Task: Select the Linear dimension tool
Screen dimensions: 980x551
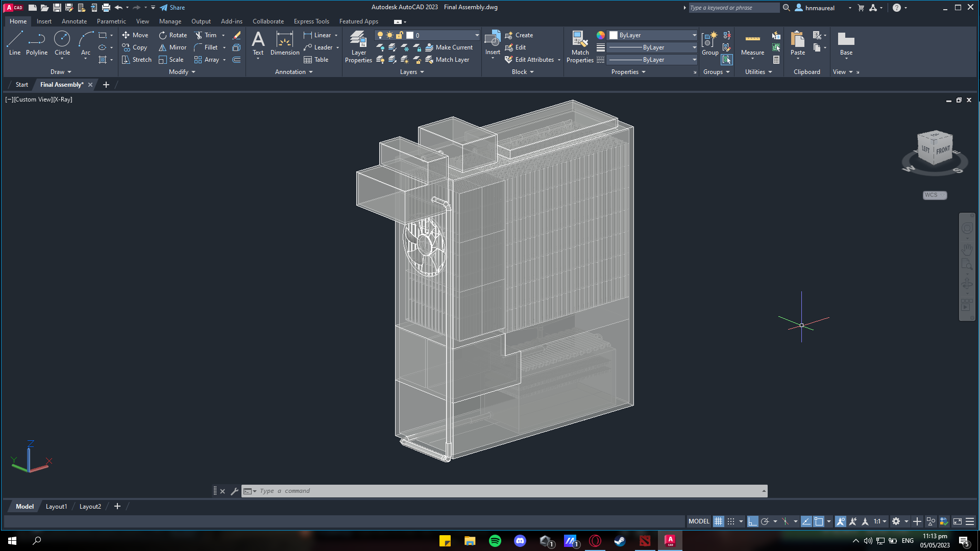Action: coord(320,35)
